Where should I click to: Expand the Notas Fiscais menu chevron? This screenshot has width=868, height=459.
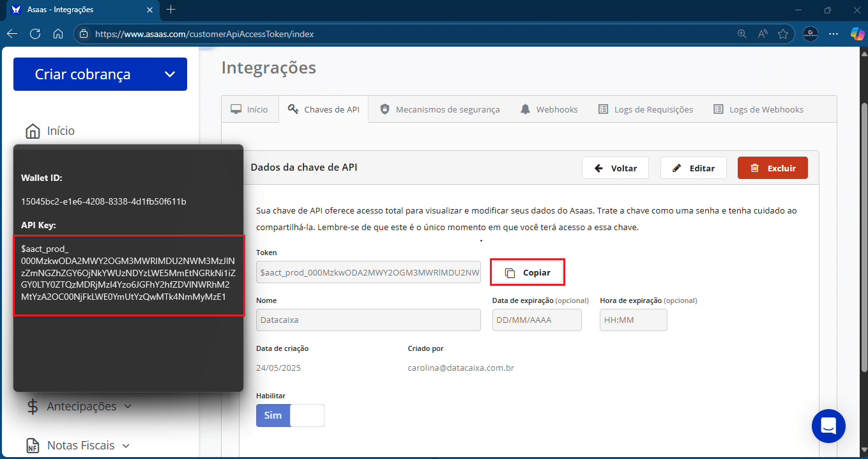(125, 445)
